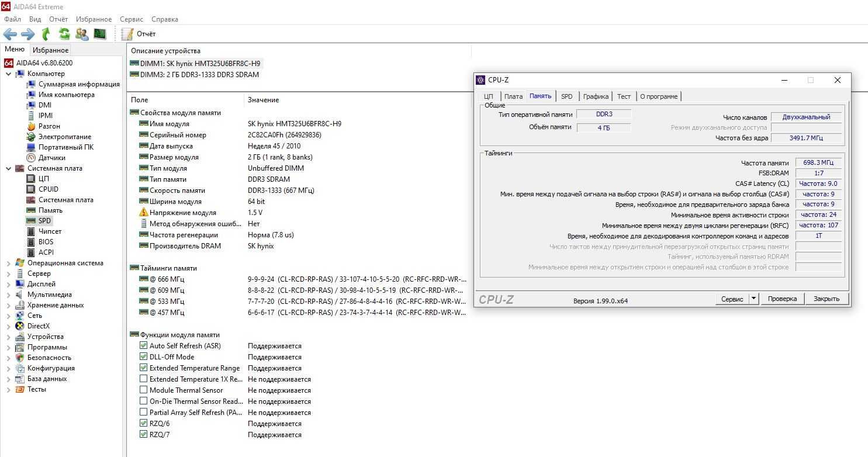The image size is (868, 457).
Task: Select the ЦП item in the tree
Action: pos(44,179)
